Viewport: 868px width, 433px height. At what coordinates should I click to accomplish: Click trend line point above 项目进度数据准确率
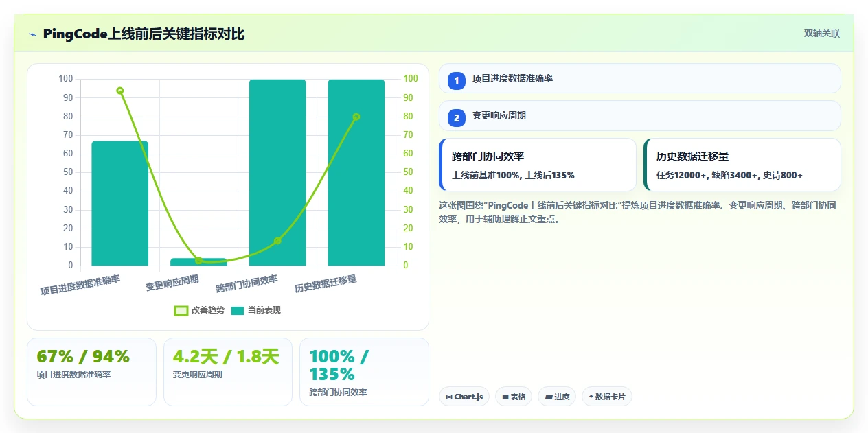tap(120, 91)
